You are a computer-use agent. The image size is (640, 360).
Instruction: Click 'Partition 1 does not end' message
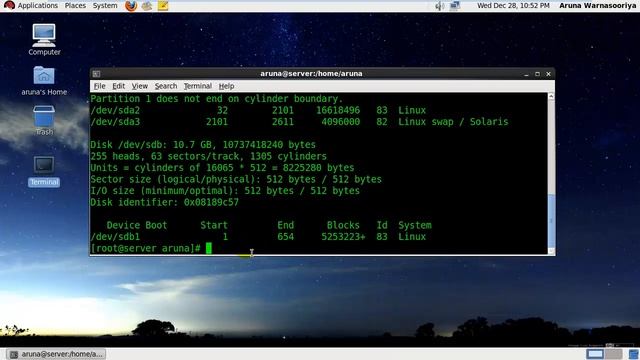217,99
